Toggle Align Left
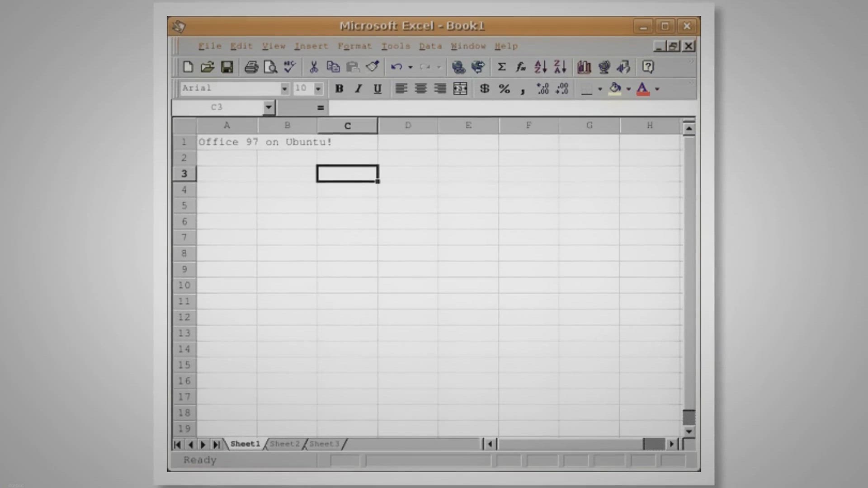Image resolution: width=868 pixels, height=488 pixels. [401, 89]
